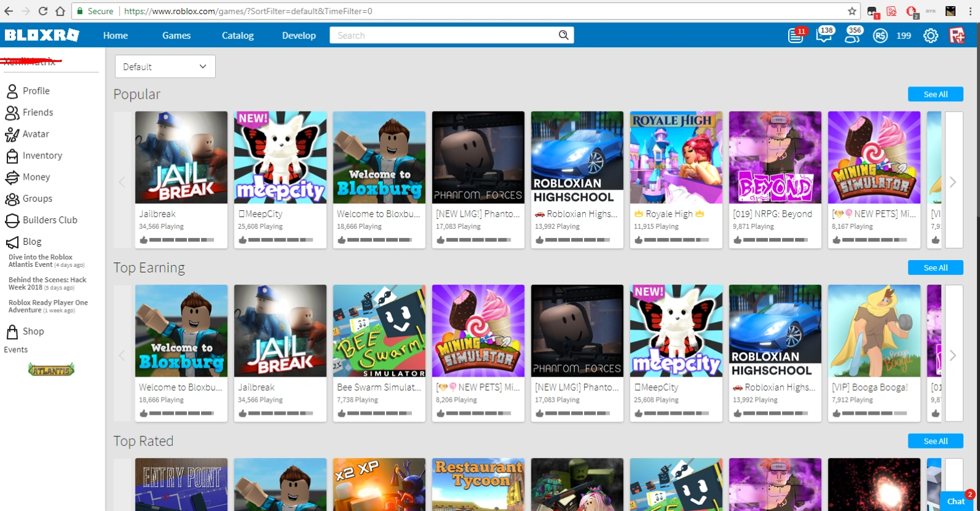Open Entry Point thumbnail in Top Rated
This screenshot has width=980, height=511.
click(181, 485)
